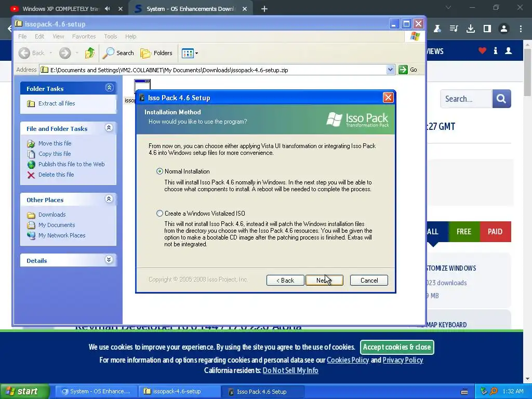Select the PAID filter tab
Image resolution: width=532 pixels, height=399 pixels.
click(x=495, y=232)
